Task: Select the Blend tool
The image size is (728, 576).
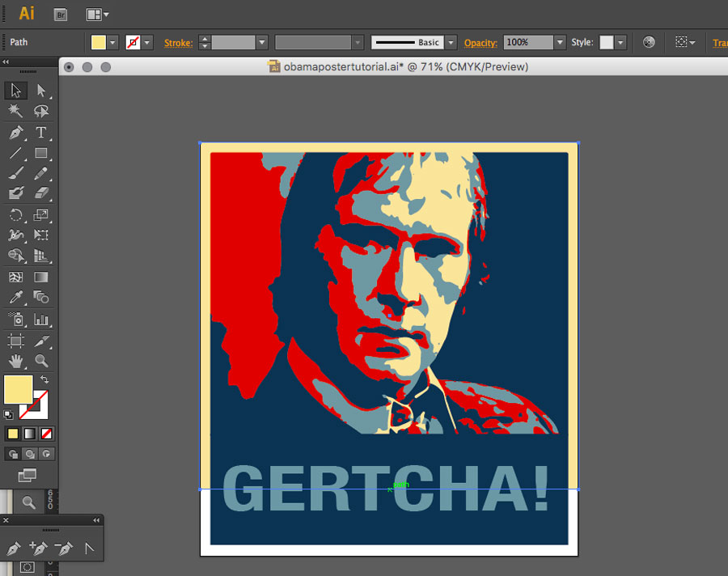Action: [x=41, y=297]
